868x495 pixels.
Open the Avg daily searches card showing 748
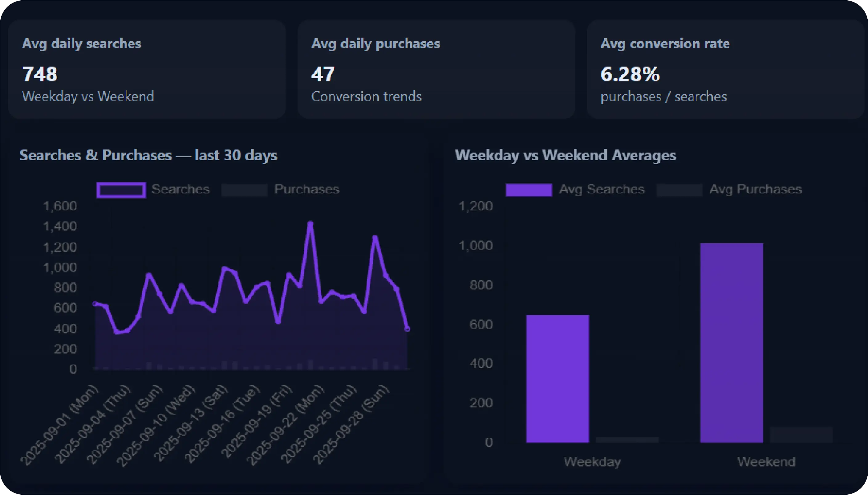[x=147, y=69]
